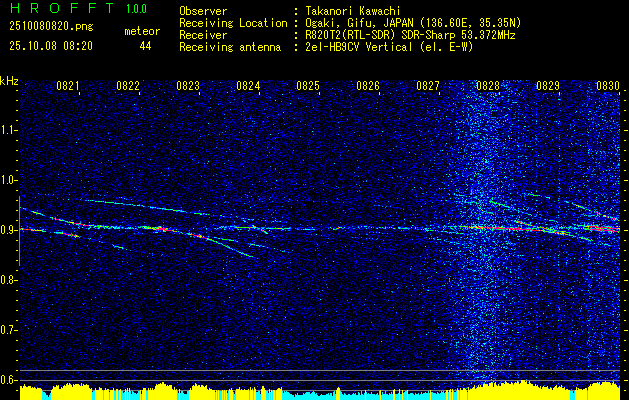Image resolution: width=629 pixels, height=400 pixels.
Task: Click the R820T2(RTL-SDR) SDR-Sharp receiver text
Action: (410, 35)
